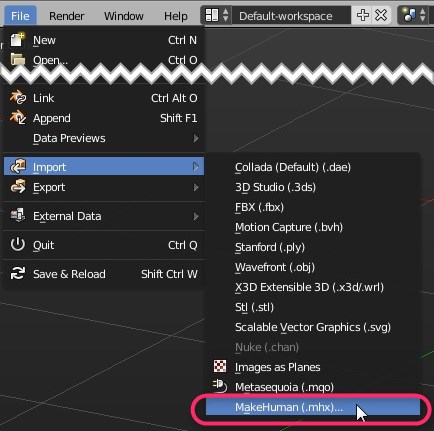Click the Metasequoia plugin icon
434x431 pixels.
click(x=220, y=386)
